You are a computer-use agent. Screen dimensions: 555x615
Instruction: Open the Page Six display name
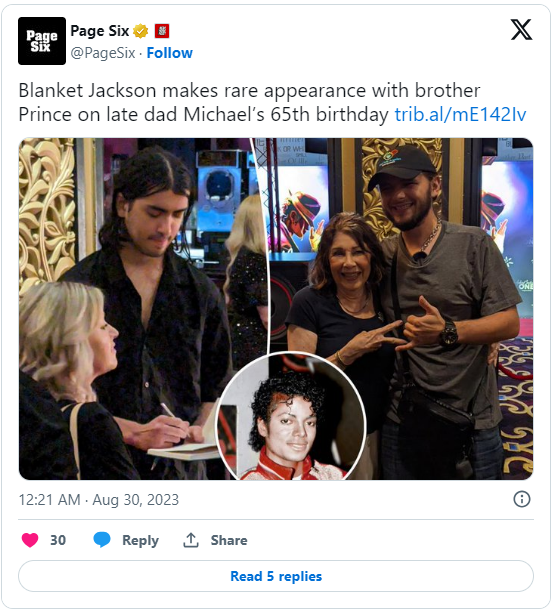click(x=100, y=31)
